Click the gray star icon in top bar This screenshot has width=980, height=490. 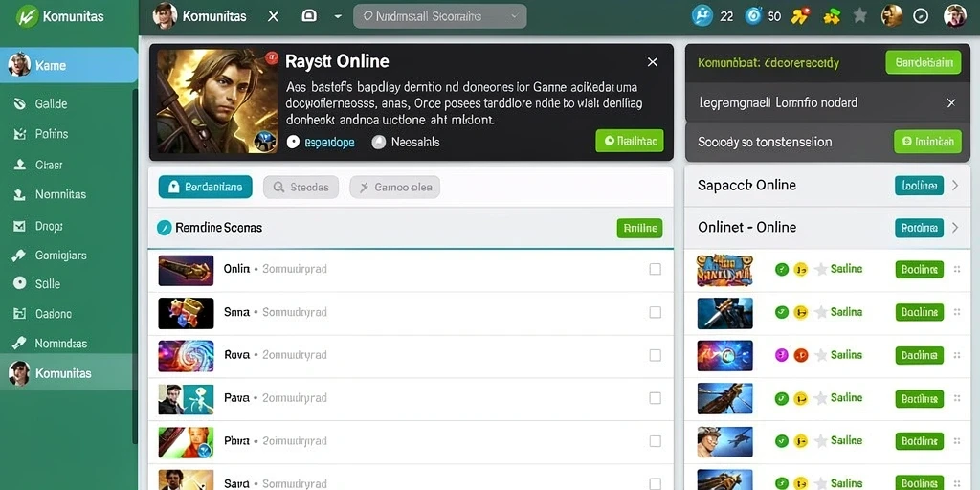coord(860,15)
